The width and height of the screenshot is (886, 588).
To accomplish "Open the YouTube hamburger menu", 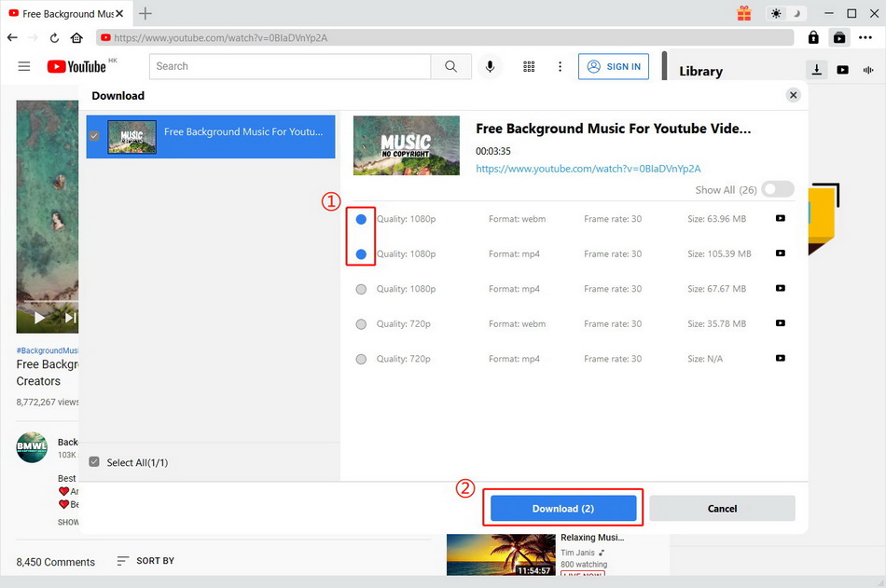I will tap(24, 66).
